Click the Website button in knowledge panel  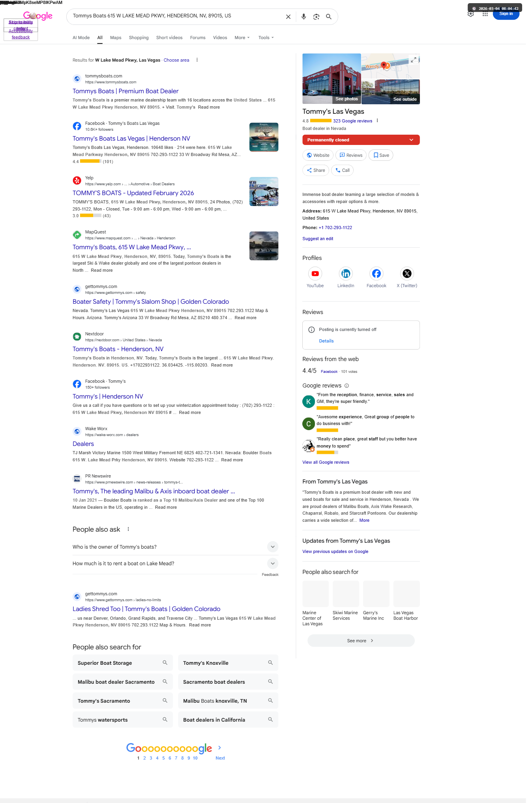pos(318,155)
